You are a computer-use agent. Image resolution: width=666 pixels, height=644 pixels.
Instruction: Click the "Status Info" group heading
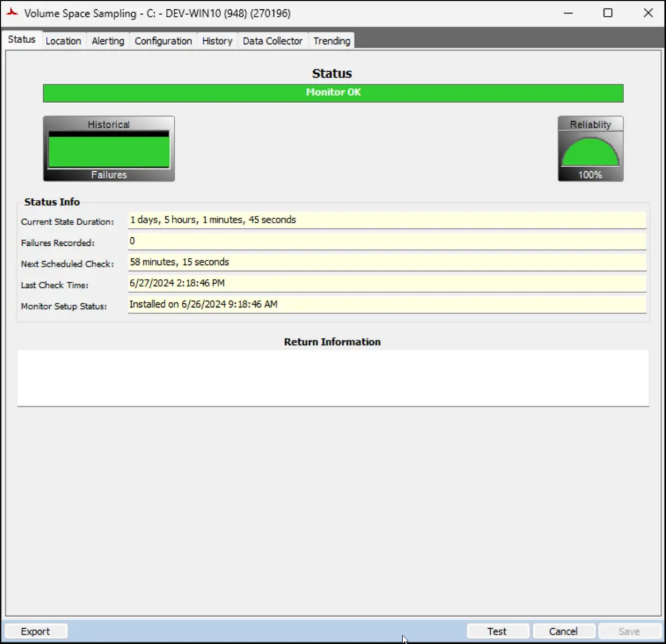coord(52,202)
